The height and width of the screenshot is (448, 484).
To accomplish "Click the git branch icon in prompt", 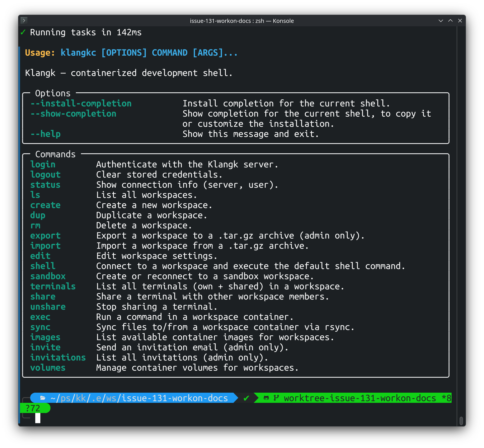I will click(276, 398).
